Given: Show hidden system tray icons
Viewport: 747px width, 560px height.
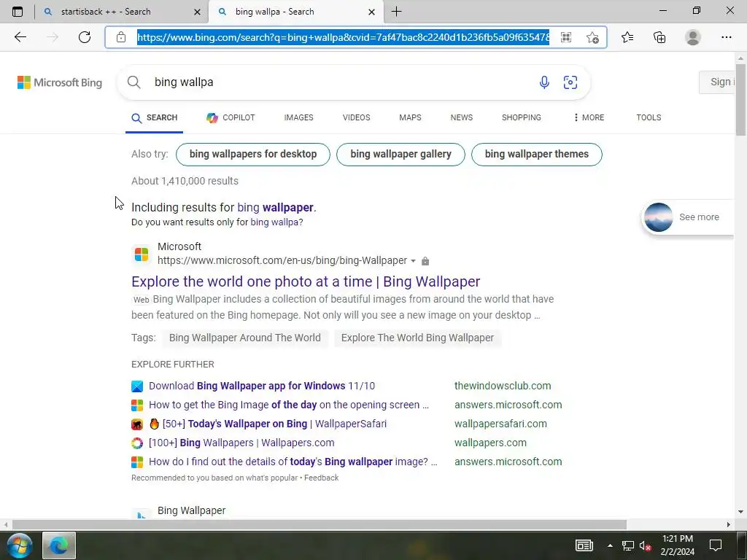Looking at the screenshot, I should 610,545.
